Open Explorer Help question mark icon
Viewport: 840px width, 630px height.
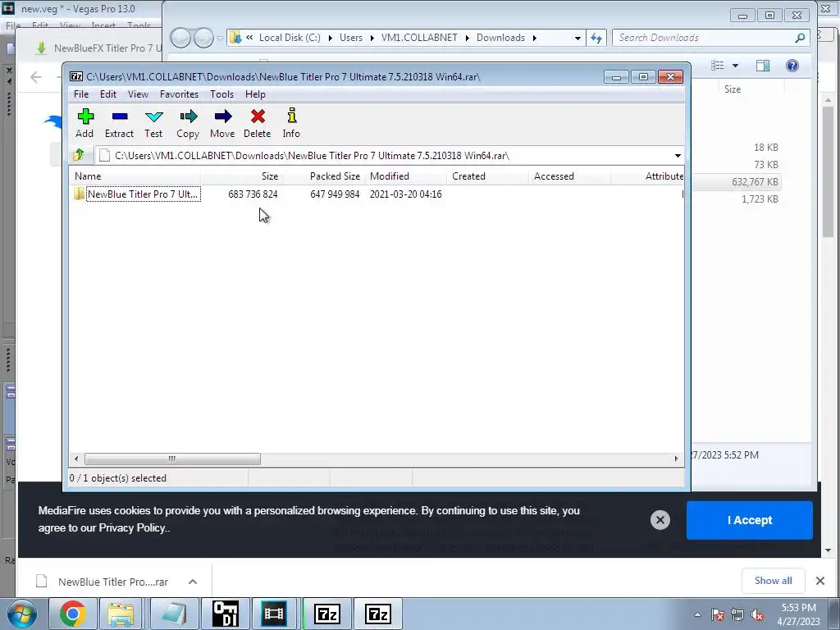click(x=792, y=66)
